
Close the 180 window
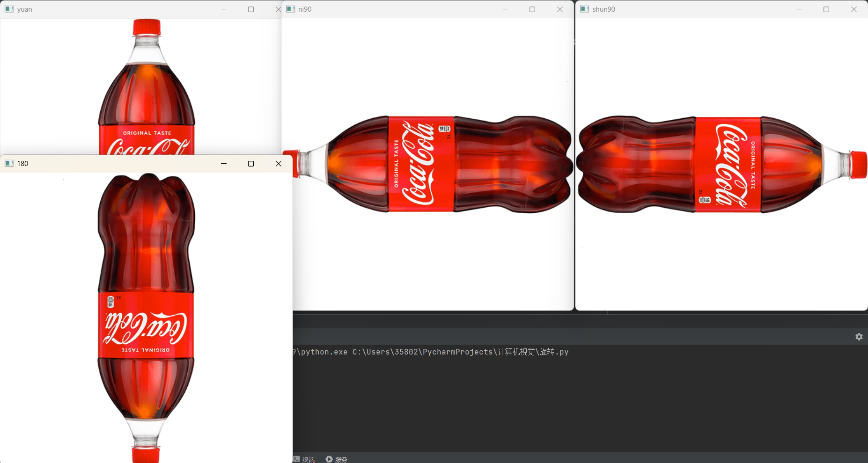point(279,164)
